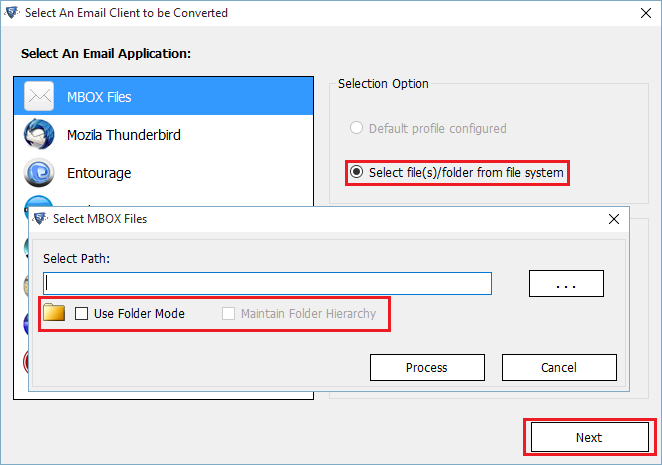The image size is (662, 465).
Task: Click the Entourage application icon
Action: click(x=39, y=172)
